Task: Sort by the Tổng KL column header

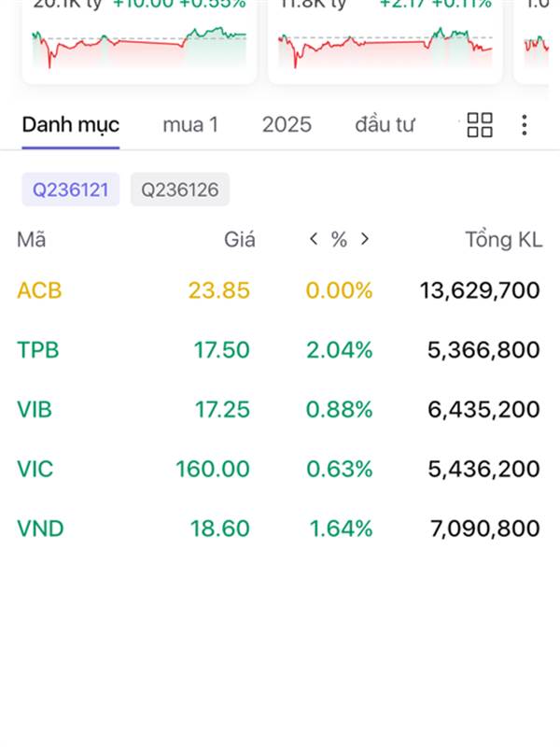Action: pyautogui.click(x=504, y=239)
